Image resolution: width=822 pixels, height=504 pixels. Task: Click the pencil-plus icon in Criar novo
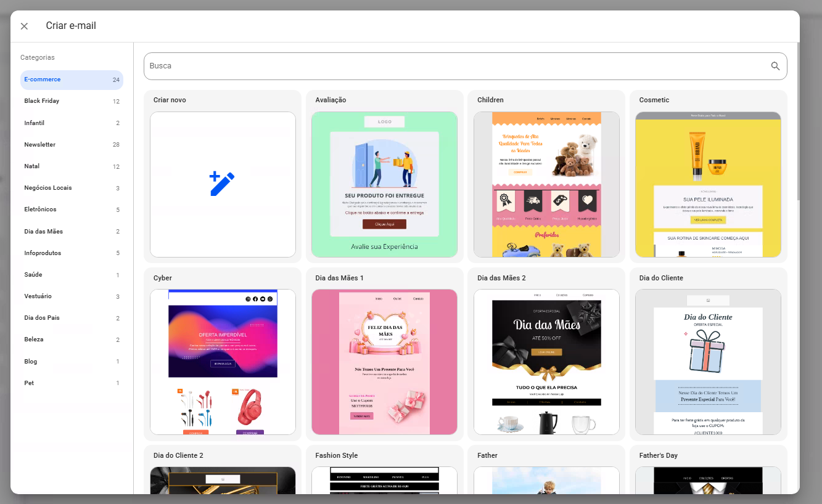point(222,184)
